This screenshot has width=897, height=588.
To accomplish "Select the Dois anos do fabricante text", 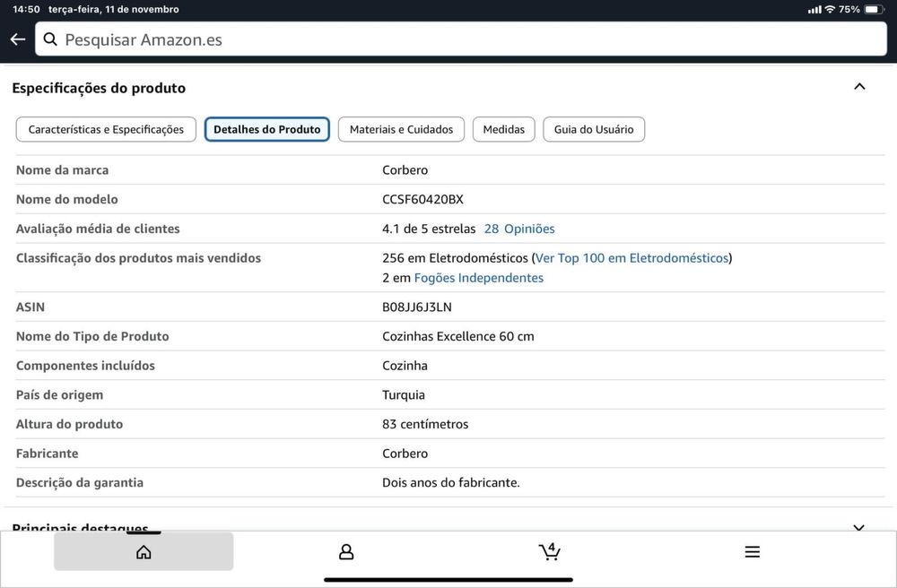I will click(451, 482).
